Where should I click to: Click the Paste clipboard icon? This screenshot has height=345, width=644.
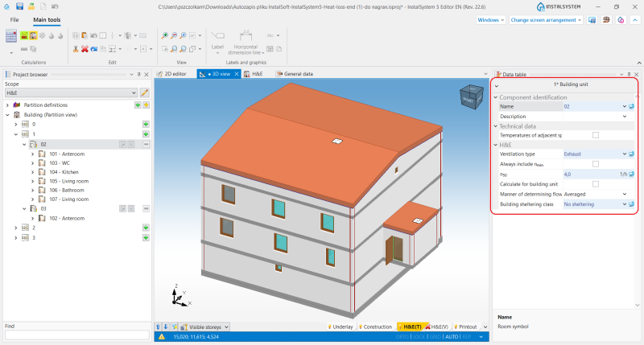(x=85, y=35)
